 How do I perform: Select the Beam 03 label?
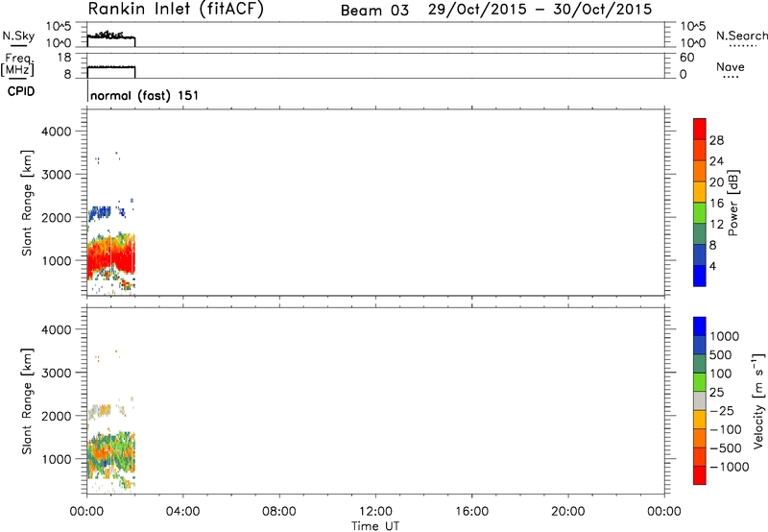(x=374, y=11)
